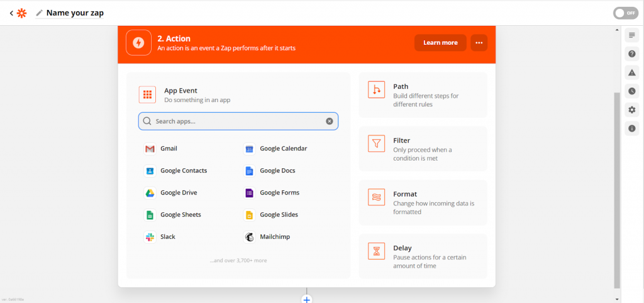Click the pencil edit icon beside zap name
This screenshot has width=644, height=303.
pos(40,13)
